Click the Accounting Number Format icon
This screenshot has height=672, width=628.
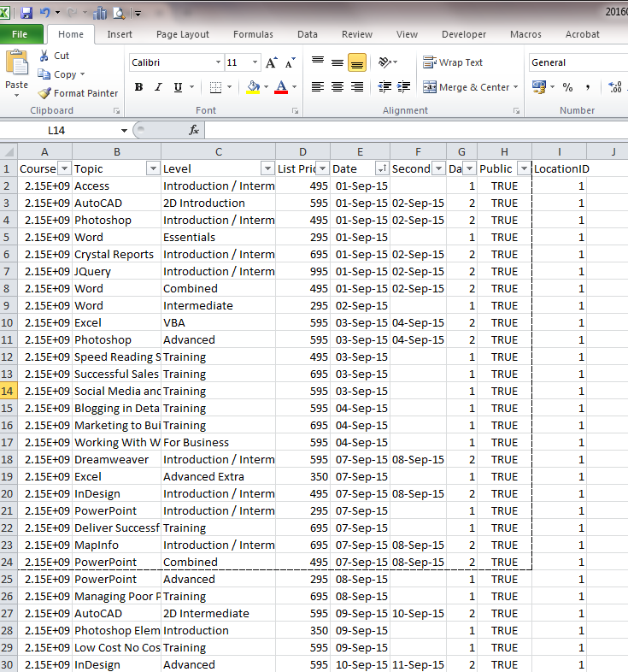pyautogui.click(x=539, y=87)
